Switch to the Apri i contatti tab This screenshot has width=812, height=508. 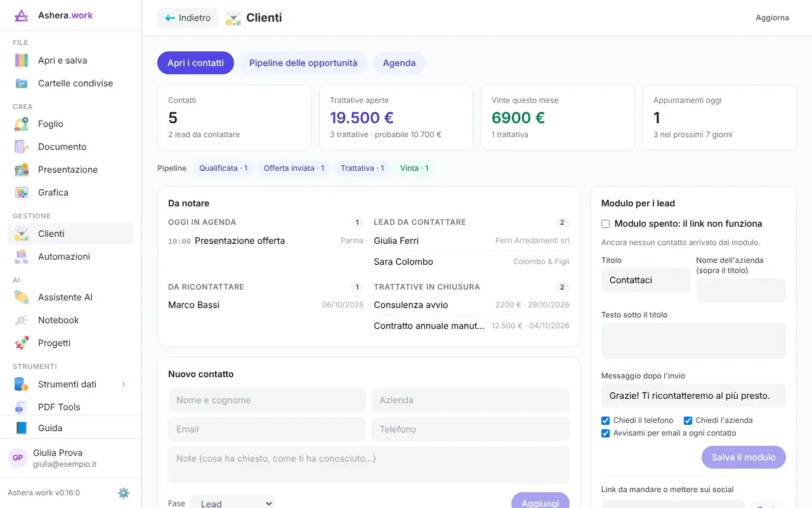tap(195, 63)
